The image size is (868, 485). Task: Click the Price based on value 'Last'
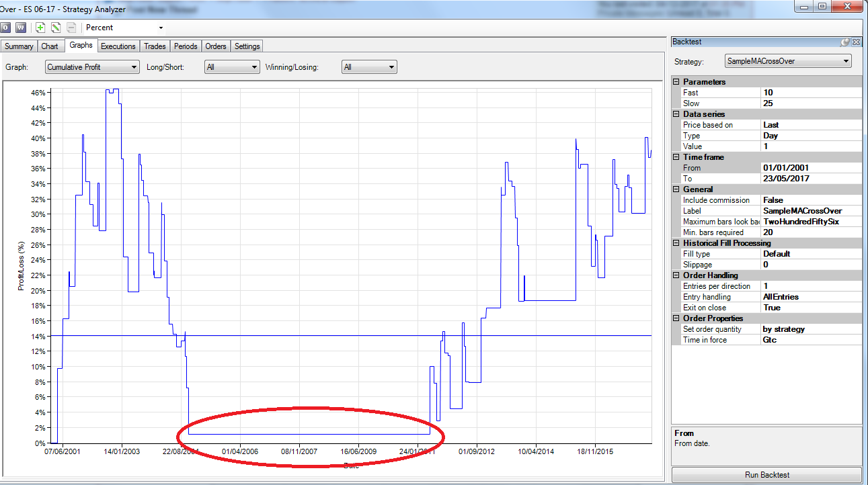click(x=811, y=125)
